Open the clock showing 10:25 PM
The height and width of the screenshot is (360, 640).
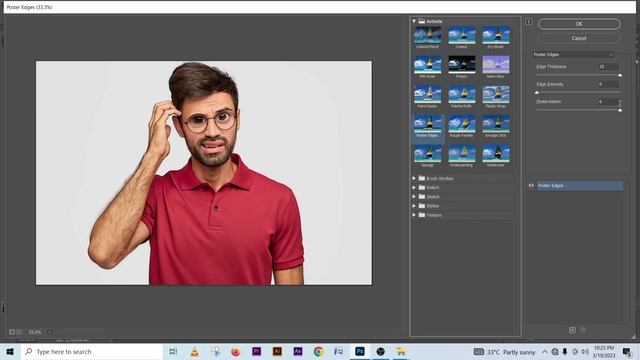coord(604,351)
